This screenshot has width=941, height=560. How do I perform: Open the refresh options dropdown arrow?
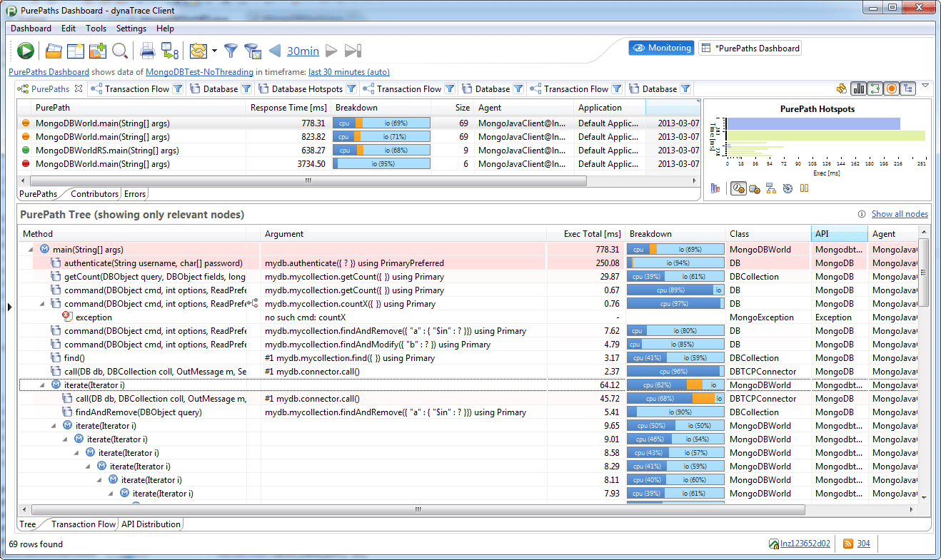(x=214, y=51)
